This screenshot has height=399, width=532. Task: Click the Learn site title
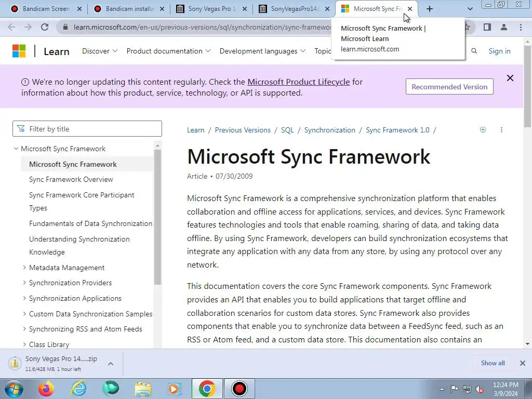57,51
